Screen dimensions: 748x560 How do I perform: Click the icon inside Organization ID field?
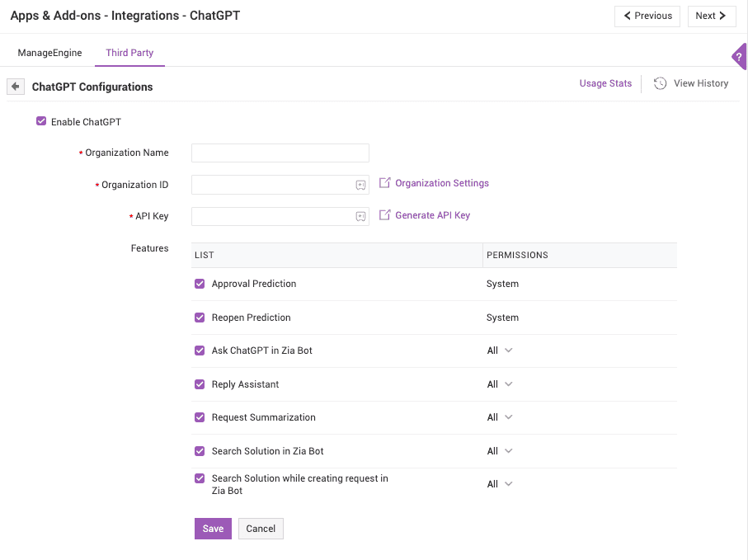360,185
